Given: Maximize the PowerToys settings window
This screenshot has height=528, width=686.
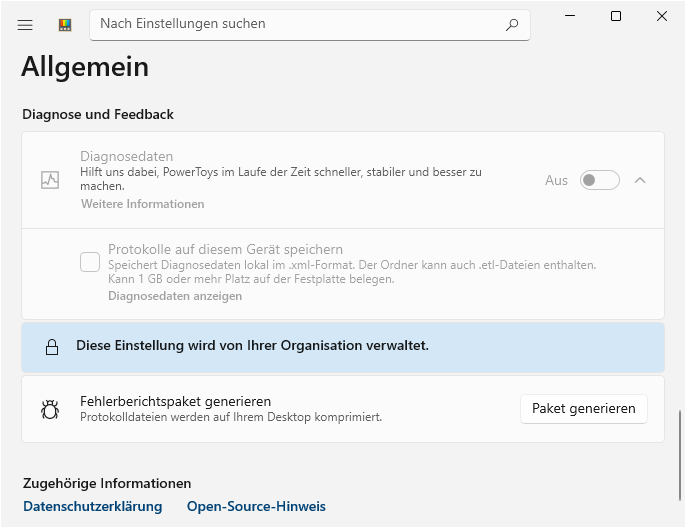Looking at the screenshot, I should click(616, 16).
